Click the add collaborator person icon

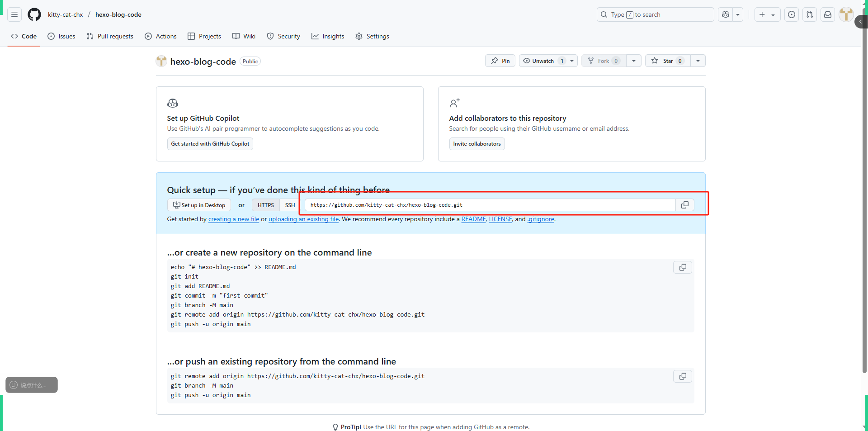[x=454, y=103]
